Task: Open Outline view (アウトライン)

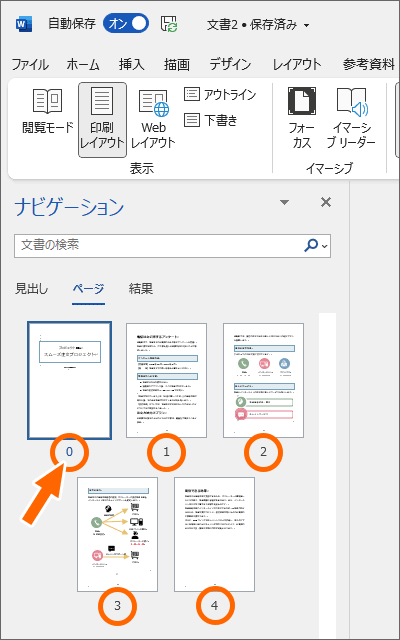Action: 220,94
